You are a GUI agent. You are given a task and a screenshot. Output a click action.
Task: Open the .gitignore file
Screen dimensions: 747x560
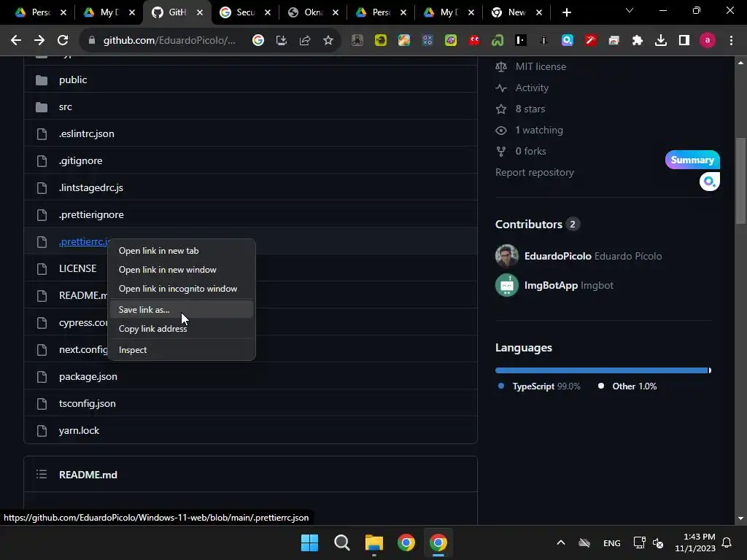[80, 161]
